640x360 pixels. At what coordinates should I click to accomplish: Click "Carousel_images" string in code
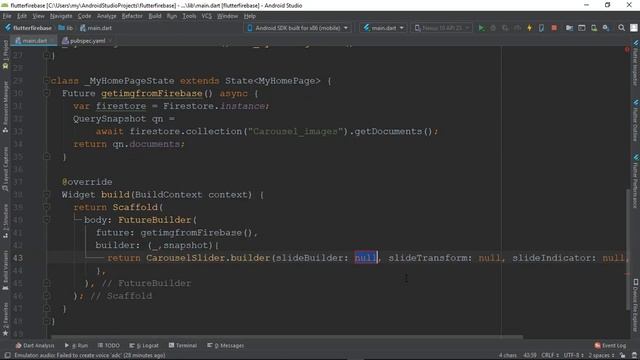[x=295, y=131]
